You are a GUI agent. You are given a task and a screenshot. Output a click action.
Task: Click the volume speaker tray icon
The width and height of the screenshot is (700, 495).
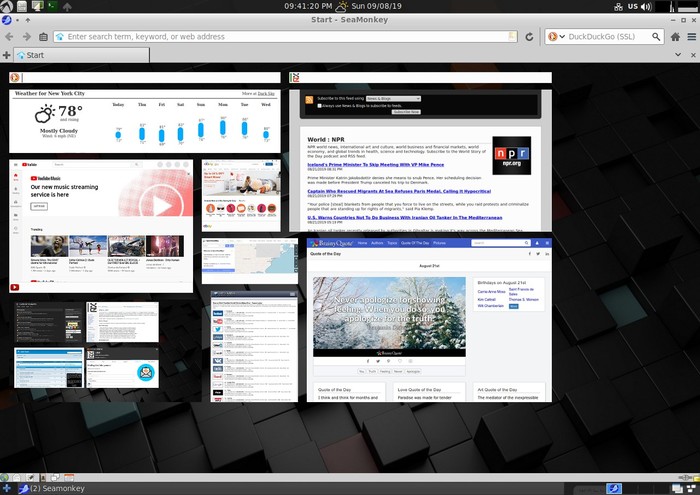pos(646,6)
